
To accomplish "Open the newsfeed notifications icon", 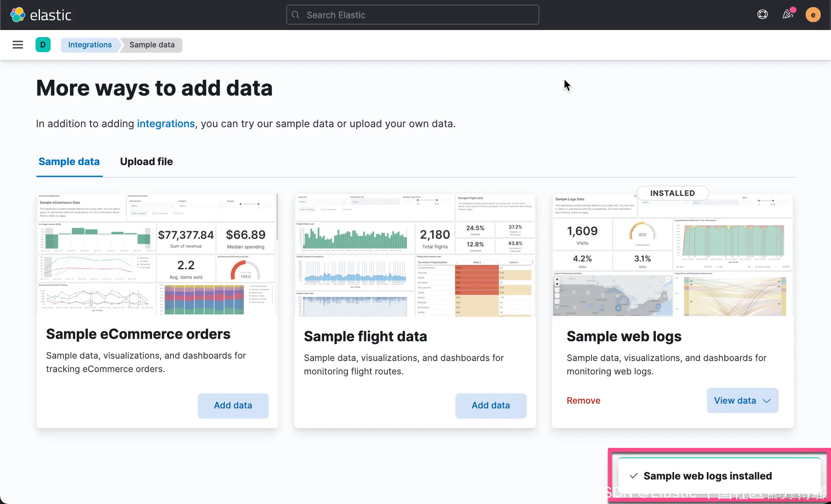I will [x=788, y=15].
